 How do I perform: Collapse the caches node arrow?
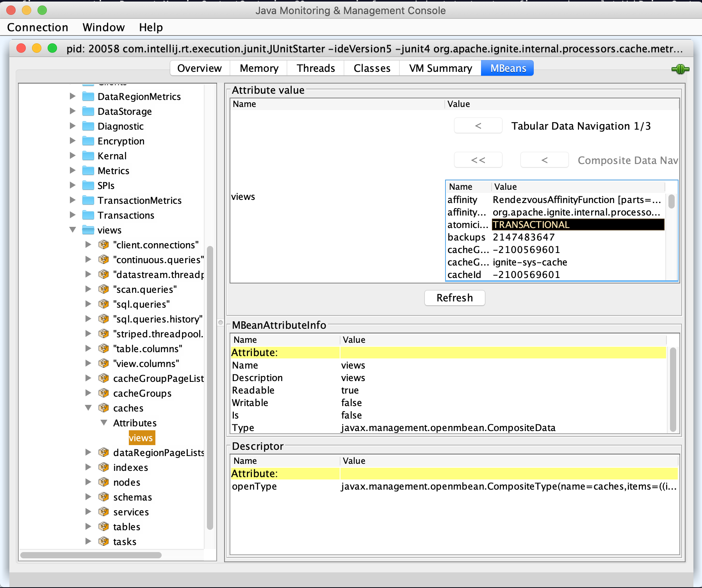(x=88, y=408)
